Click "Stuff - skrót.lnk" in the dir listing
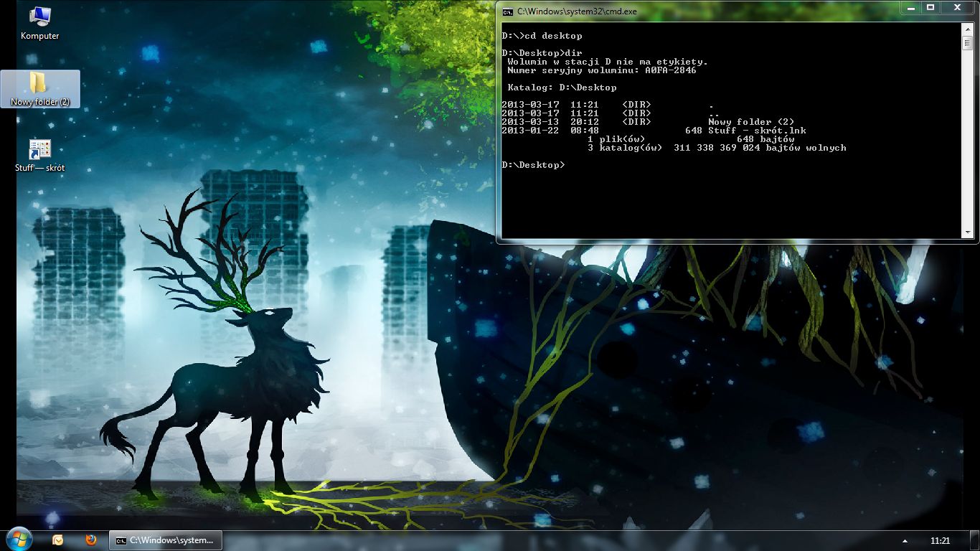 757,131
